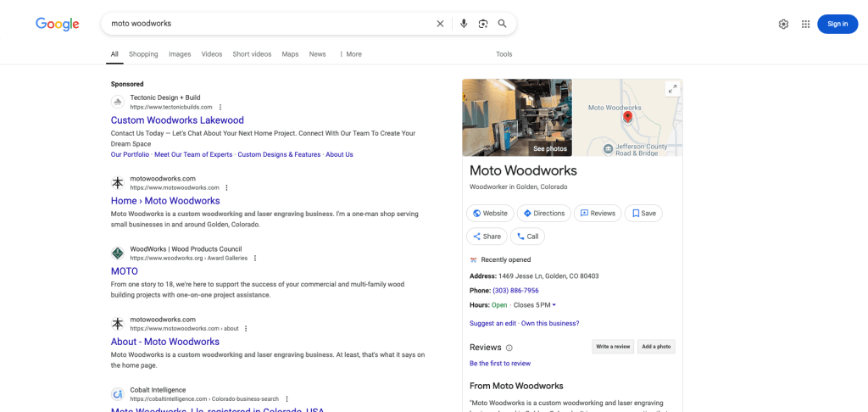Click the red map pin marker
Screen dimensions: 868x412
628,117
